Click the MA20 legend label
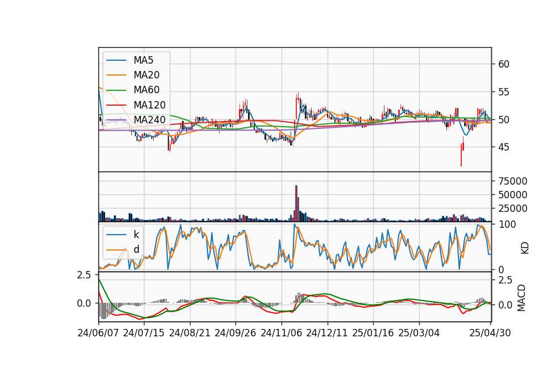546x392 pixels. coord(146,75)
